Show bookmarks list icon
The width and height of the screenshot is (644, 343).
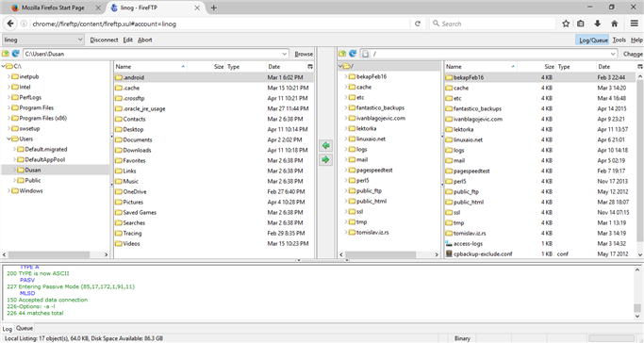580,24
